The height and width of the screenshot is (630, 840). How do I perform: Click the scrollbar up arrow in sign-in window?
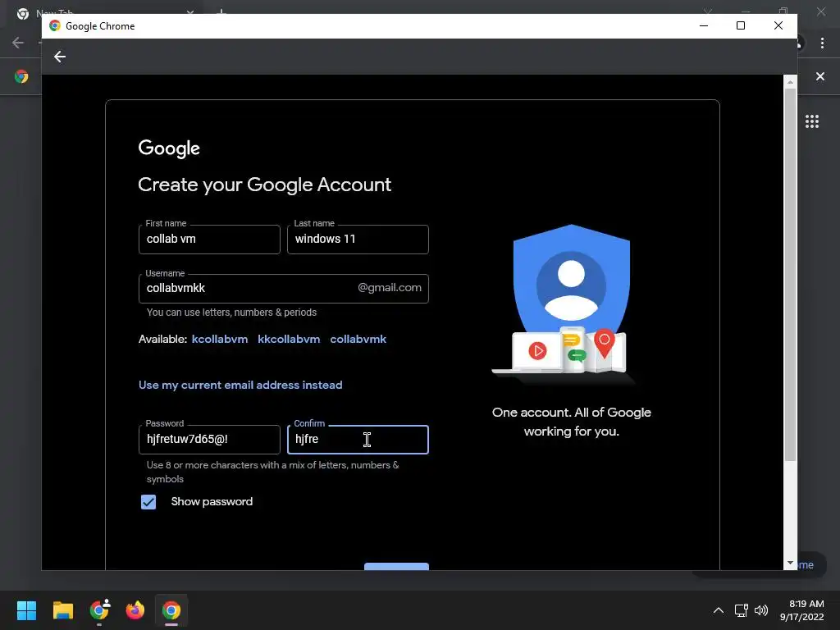point(790,82)
